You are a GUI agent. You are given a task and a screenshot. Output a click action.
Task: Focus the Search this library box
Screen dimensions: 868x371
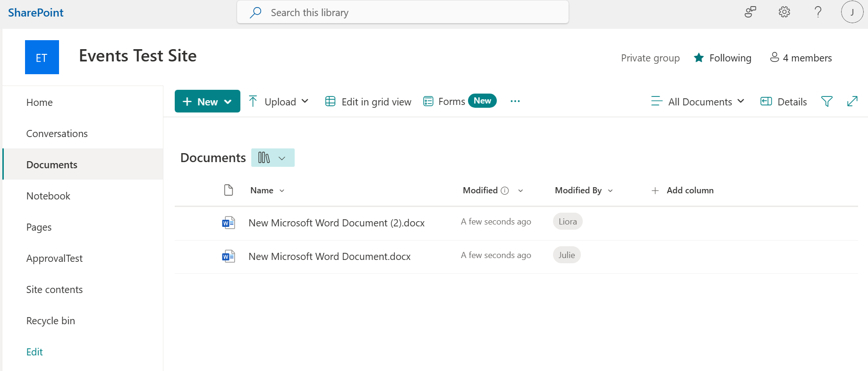403,12
